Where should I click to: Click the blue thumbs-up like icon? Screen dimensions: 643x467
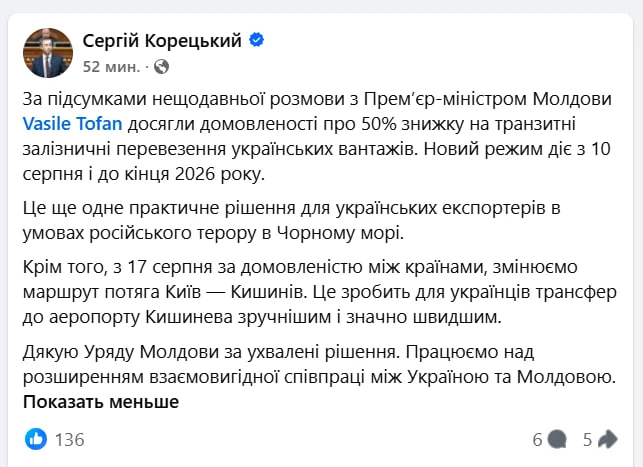(x=36, y=439)
